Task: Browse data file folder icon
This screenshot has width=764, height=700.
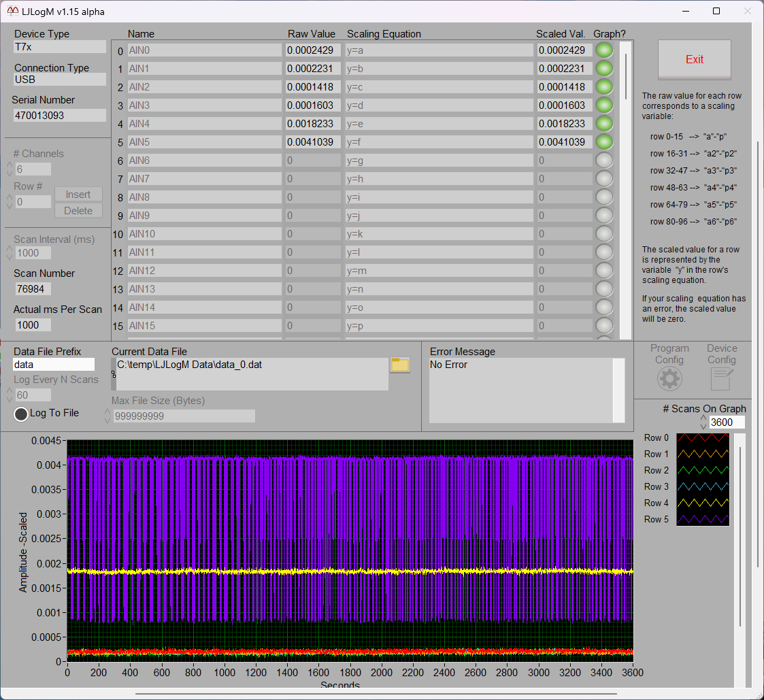Action: [x=400, y=365]
